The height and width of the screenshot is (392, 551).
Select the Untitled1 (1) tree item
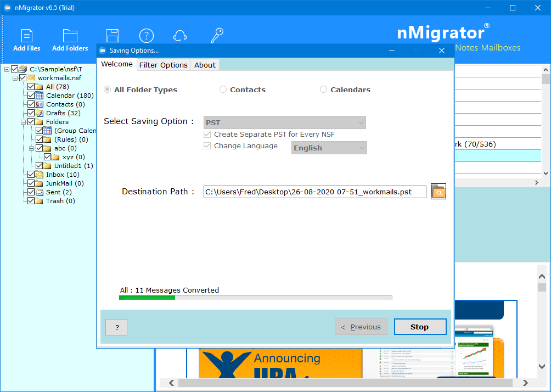click(x=74, y=166)
